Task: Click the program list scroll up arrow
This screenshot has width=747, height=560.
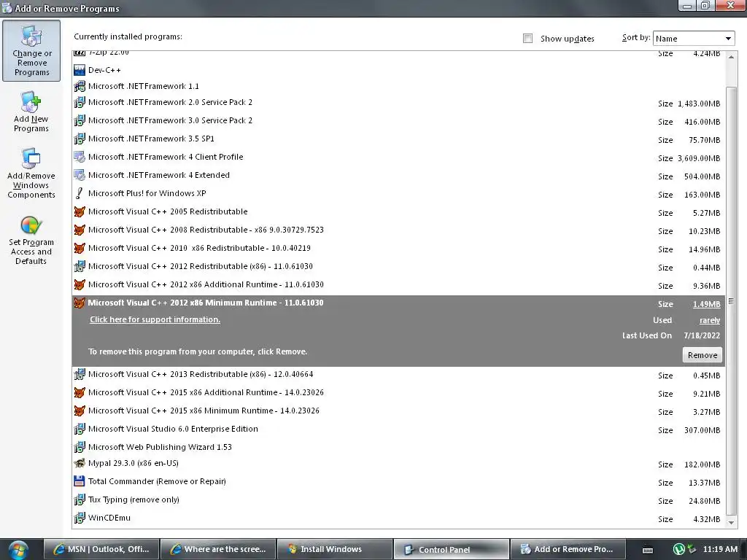Action: tap(731, 57)
